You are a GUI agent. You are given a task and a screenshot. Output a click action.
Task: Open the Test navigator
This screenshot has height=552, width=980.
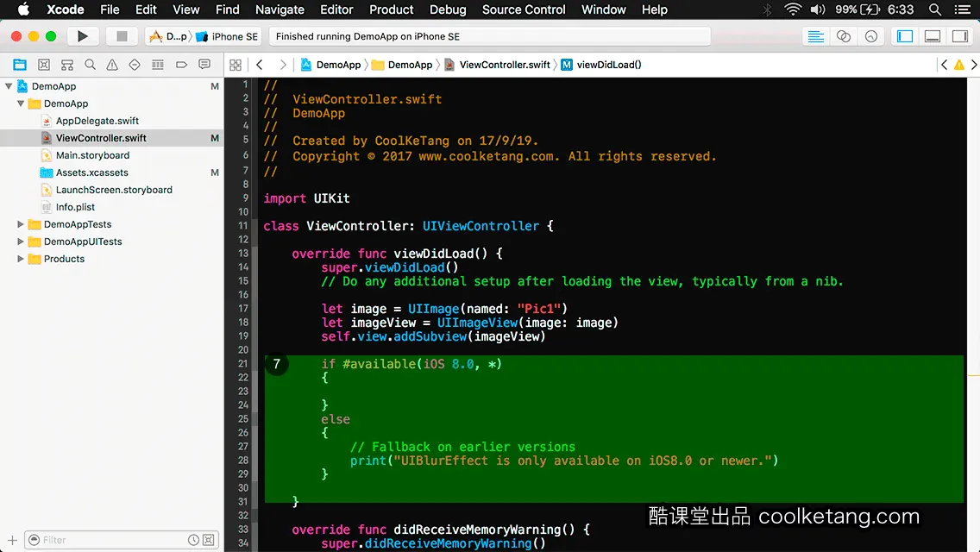[135, 65]
